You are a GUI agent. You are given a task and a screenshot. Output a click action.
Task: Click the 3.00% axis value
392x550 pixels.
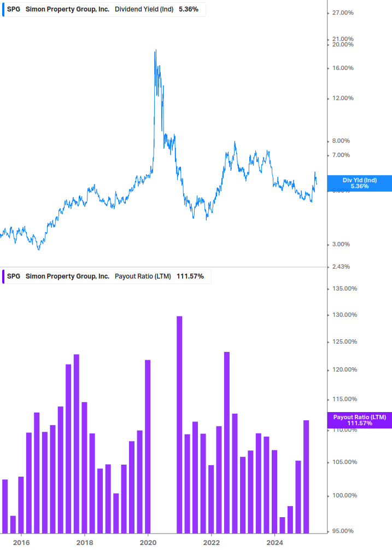click(341, 244)
